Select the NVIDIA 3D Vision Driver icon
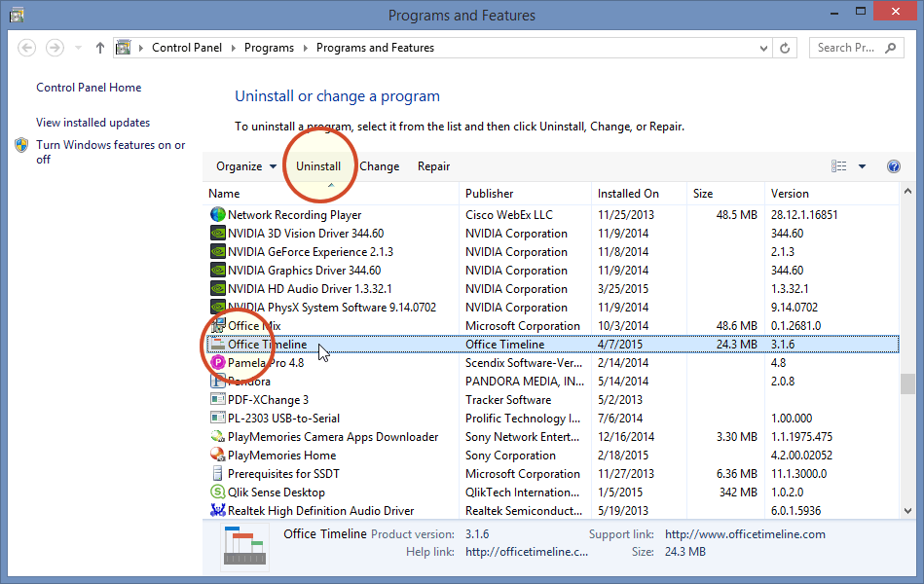Screen dimensions: 924x584 (217, 233)
